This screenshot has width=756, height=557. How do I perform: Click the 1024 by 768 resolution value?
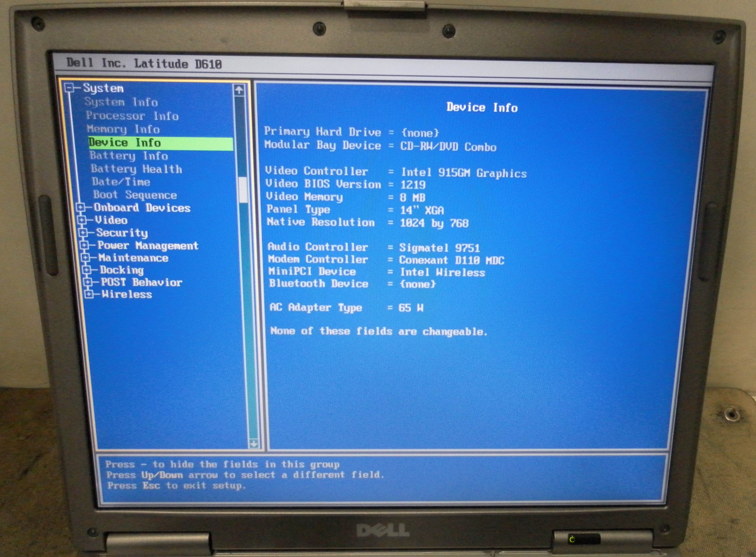tap(434, 223)
